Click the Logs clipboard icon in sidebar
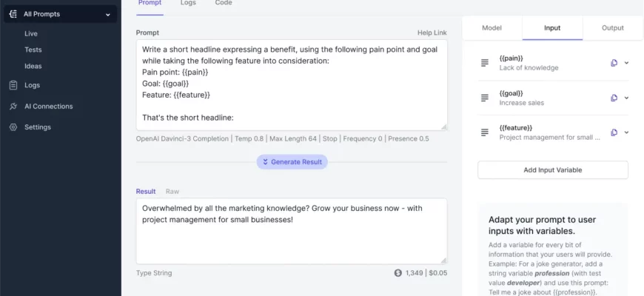The image size is (644, 296). [13, 85]
